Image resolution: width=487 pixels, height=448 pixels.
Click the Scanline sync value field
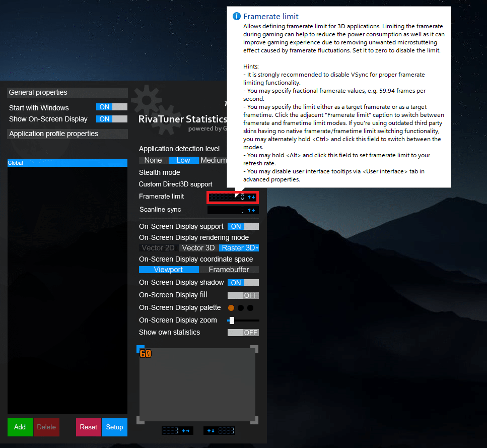pos(227,210)
